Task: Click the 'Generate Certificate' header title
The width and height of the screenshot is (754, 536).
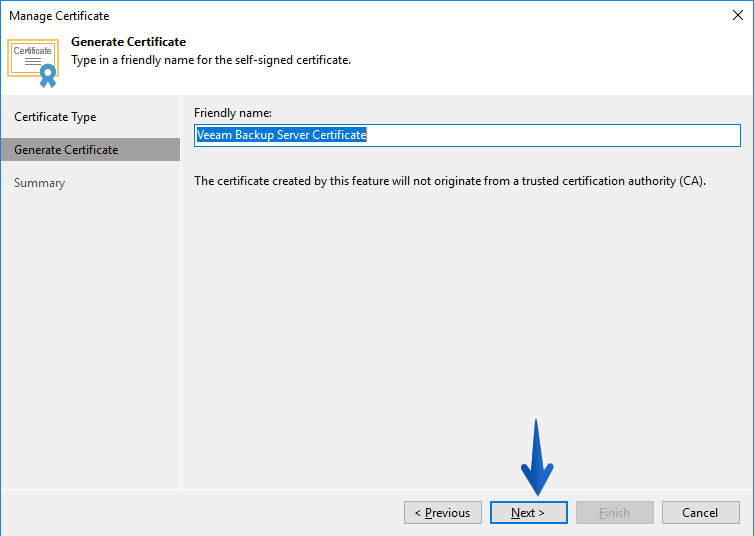Action: point(128,42)
